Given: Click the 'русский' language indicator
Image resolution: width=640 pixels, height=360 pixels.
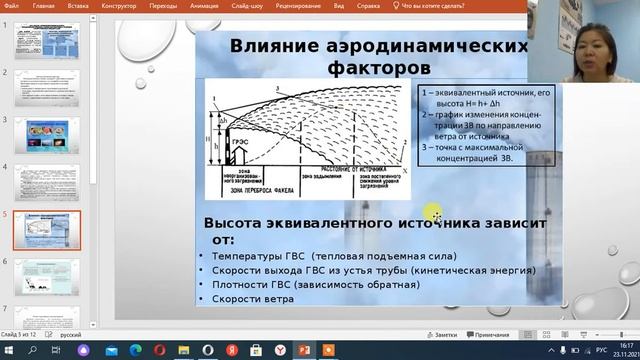Looking at the screenshot, I should (71, 335).
